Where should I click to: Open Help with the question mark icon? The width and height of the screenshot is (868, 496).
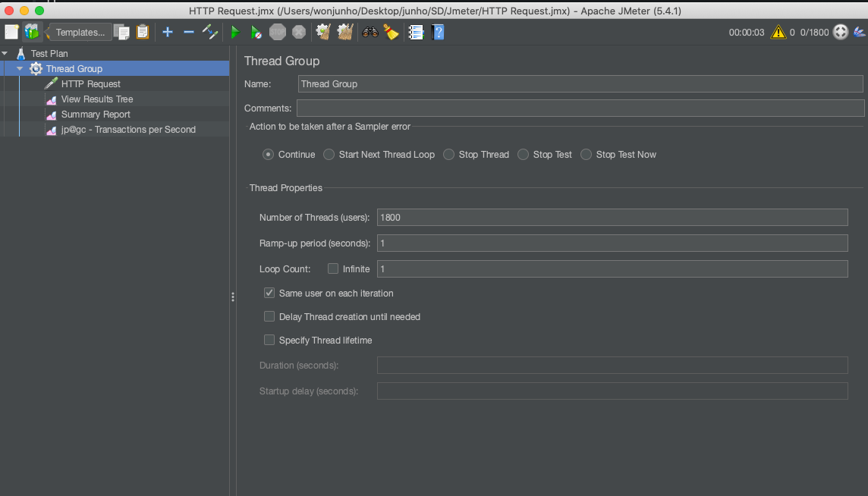[438, 32]
